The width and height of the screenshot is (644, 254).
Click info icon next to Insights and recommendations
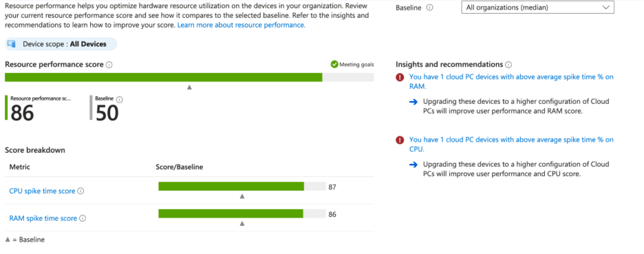pyautogui.click(x=508, y=65)
